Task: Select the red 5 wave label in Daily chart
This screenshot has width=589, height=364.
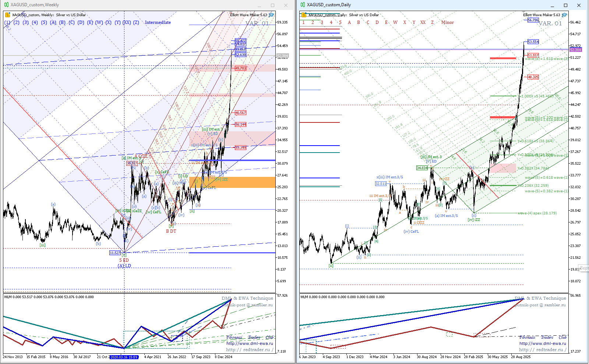Action: click(x=340, y=22)
